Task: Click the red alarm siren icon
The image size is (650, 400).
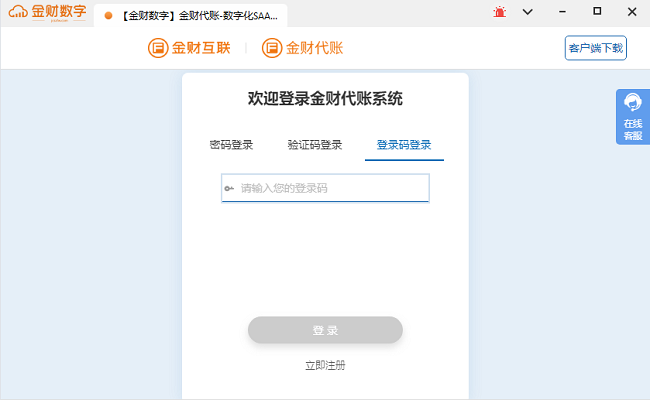Action: coord(500,12)
